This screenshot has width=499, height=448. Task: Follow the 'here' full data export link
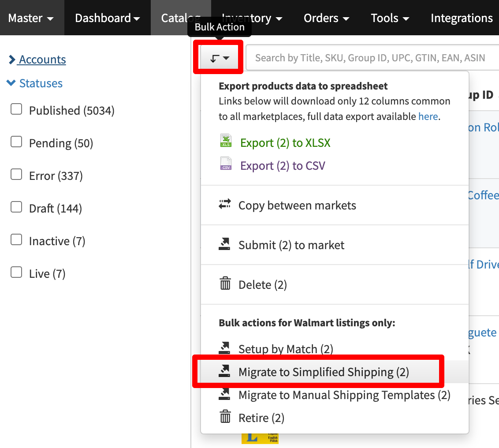(x=428, y=116)
